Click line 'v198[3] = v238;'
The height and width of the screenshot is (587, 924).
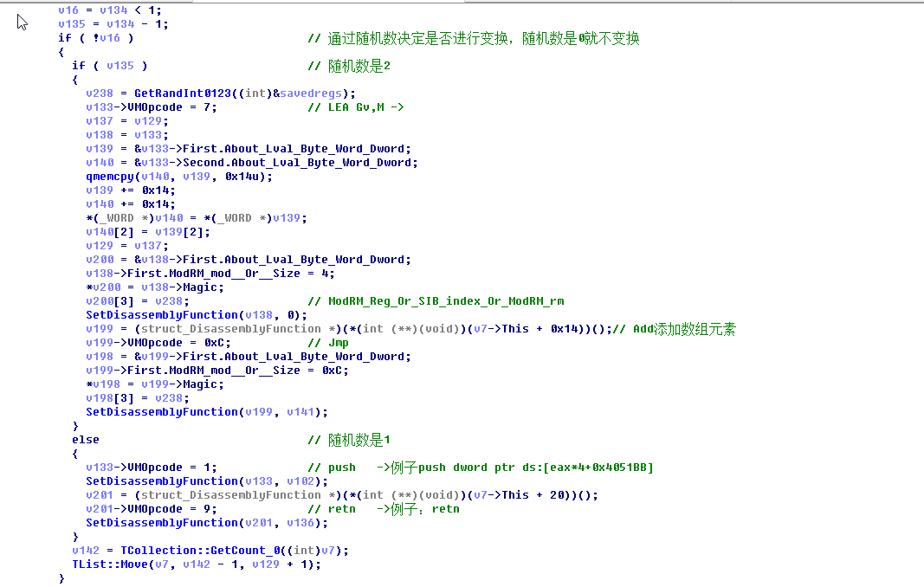tap(138, 397)
